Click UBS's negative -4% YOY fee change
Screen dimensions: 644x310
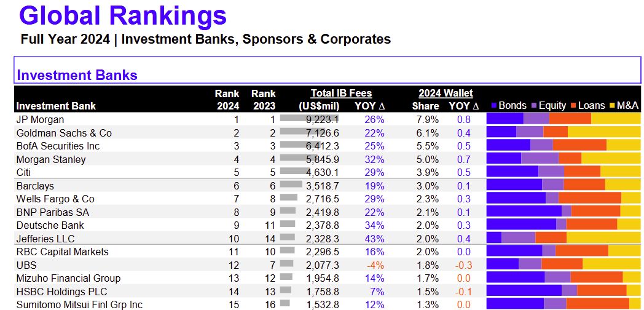click(x=375, y=265)
